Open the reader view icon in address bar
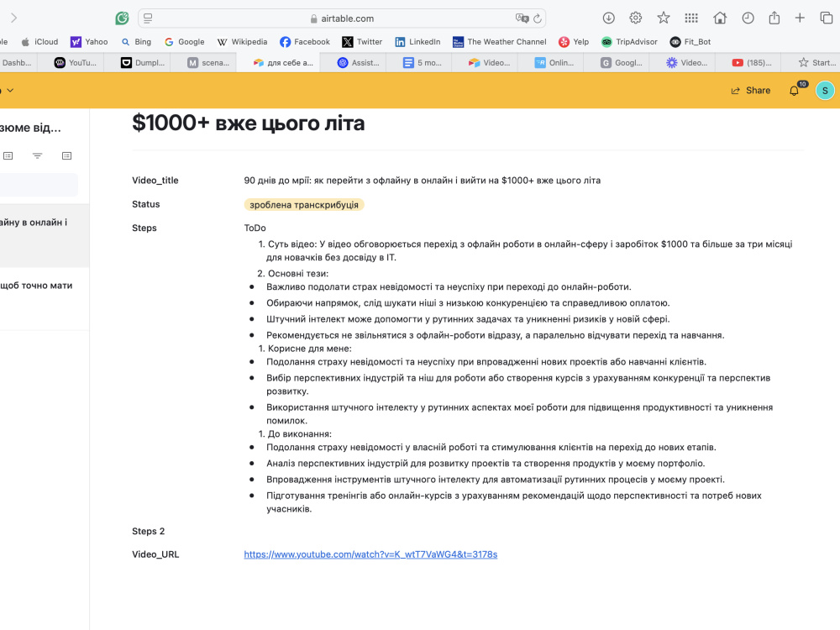This screenshot has height=630, width=840. tap(149, 18)
